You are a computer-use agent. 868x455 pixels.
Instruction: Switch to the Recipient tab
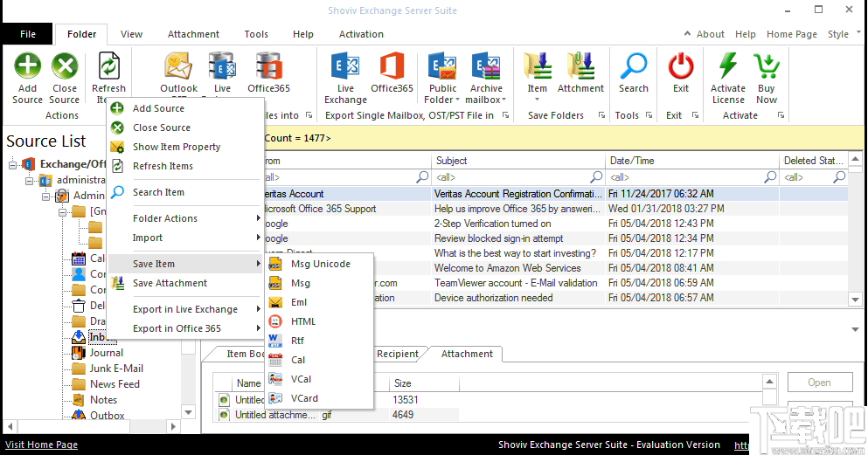(x=398, y=354)
